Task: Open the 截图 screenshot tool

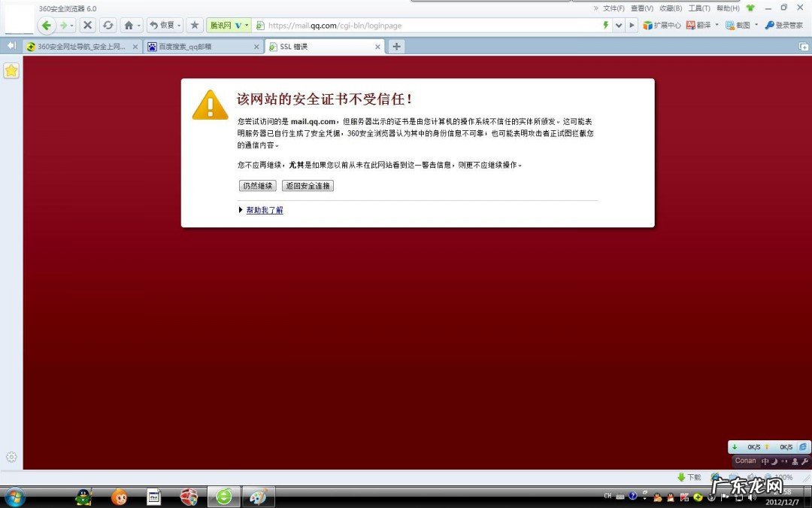Action: coord(740,25)
